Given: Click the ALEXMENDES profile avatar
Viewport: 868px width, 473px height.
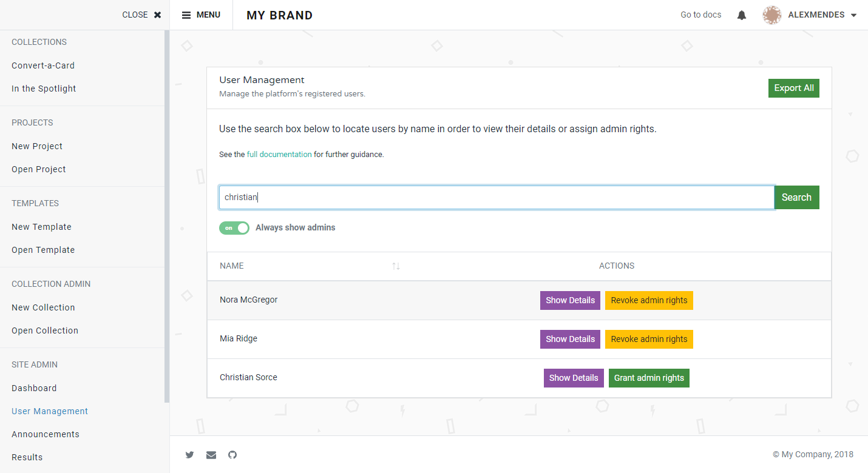Looking at the screenshot, I should click(772, 15).
